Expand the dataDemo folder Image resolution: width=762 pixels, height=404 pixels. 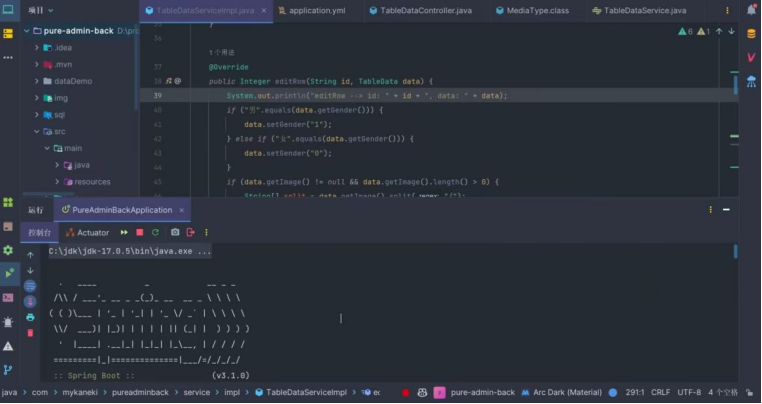click(x=36, y=81)
